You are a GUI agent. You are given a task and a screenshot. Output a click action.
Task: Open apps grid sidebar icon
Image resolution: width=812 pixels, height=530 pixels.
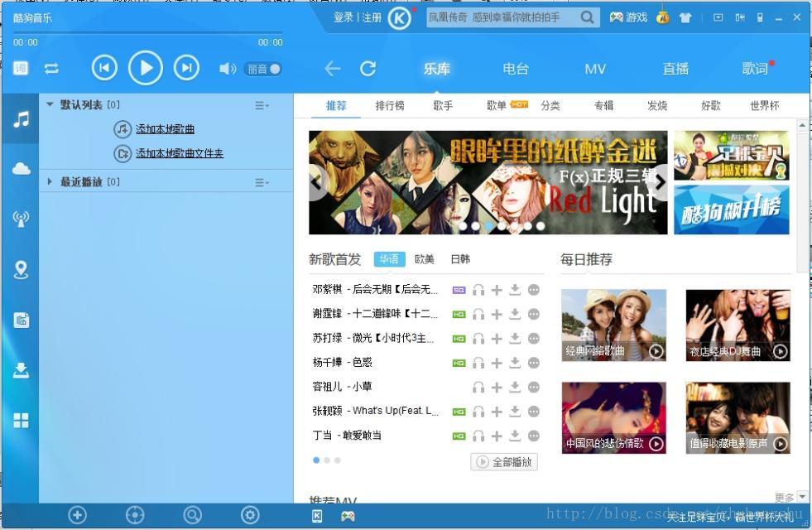[x=21, y=420]
